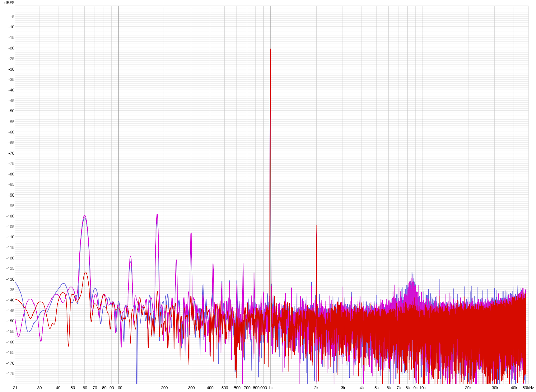The width and height of the screenshot is (536, 392).
Task: Click the -130 y-axis label
Action: pos(11,279)
